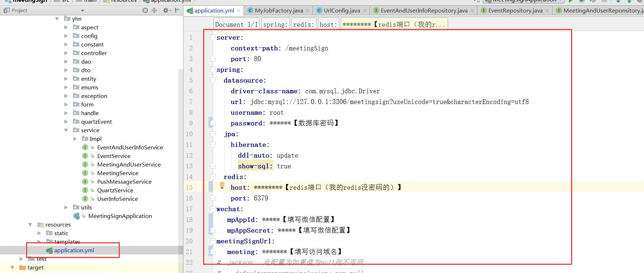The height and width of the screenshot is (273, 644).
Task: Collapse the service package
Action: tap(66, 130)
